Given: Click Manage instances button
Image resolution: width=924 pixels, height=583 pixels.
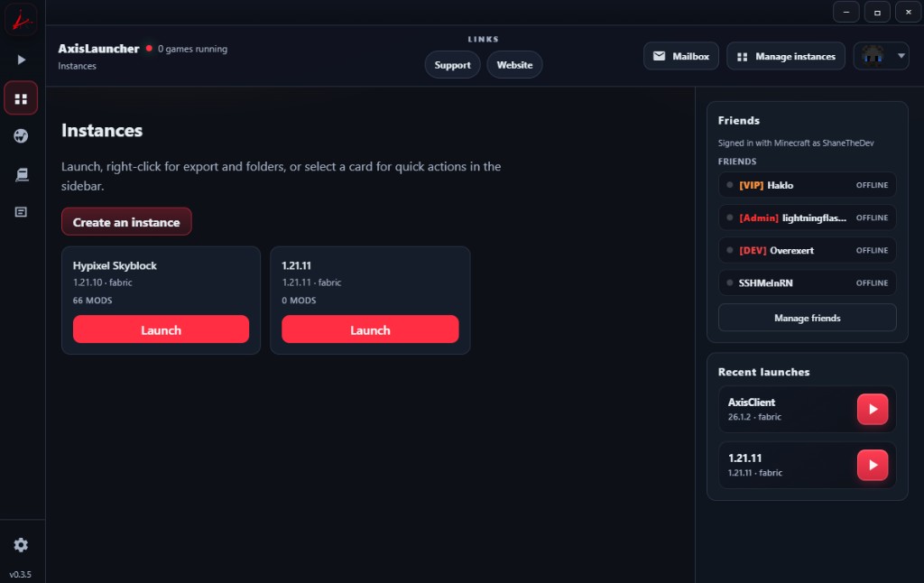Looking at the screenshot, I should pyautogui.click(x=786, y=56).
